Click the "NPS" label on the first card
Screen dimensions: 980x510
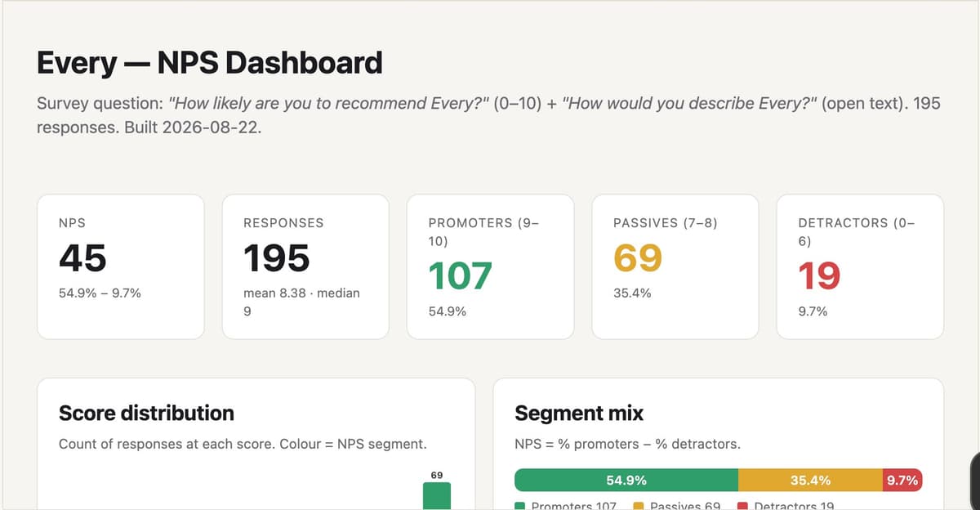coord(72,222)
